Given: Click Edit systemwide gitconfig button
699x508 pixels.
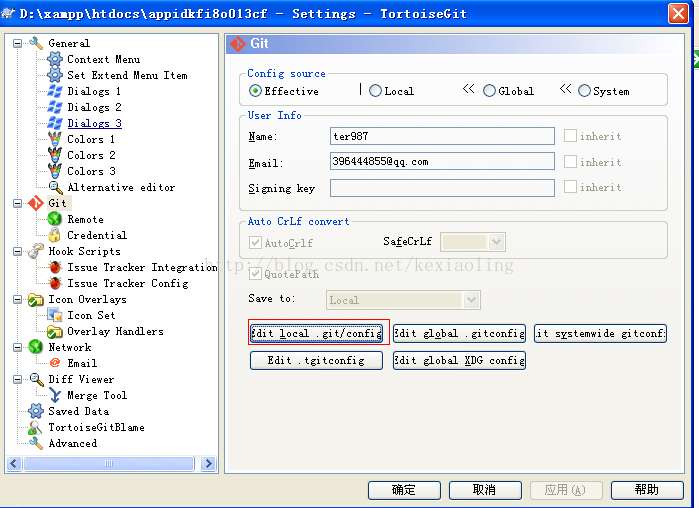Looking at the screenshot, I should (600, 333).
